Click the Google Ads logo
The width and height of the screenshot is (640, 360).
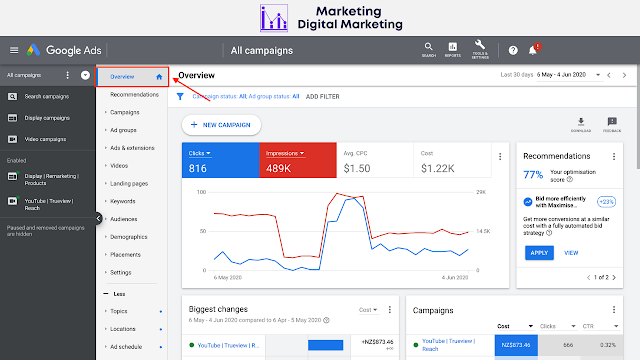pyautogui.click(x=64, y=50)
